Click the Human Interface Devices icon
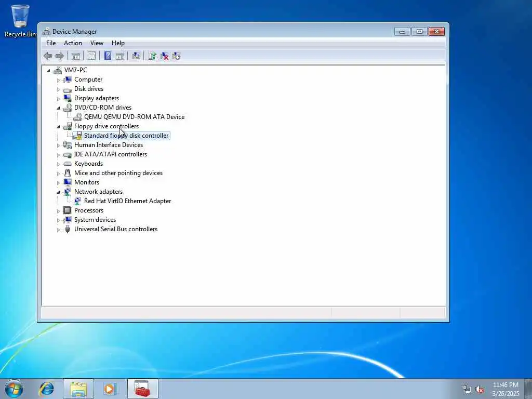This screenshot has width=532, height=399. 68,145
